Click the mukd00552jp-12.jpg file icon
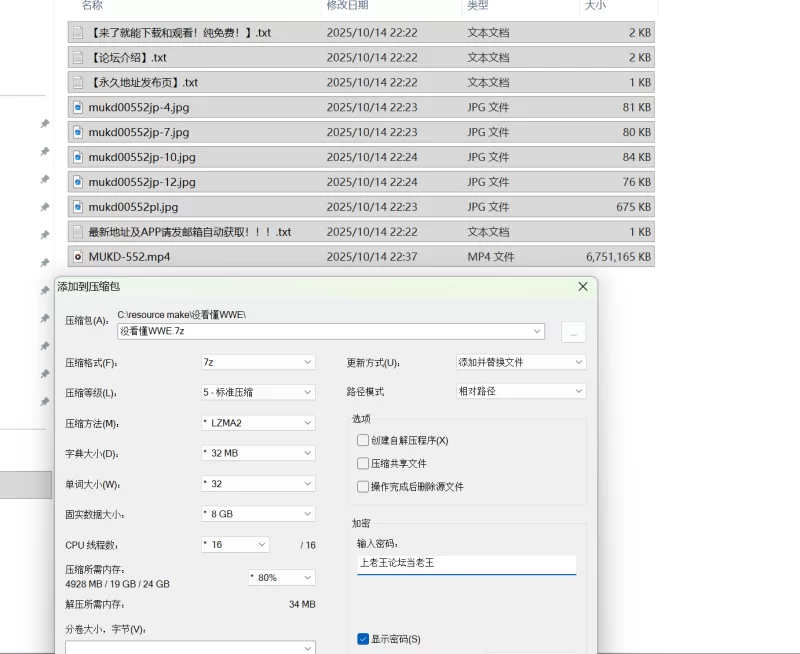This screenshot has width=800, height=654. point(78,182)
